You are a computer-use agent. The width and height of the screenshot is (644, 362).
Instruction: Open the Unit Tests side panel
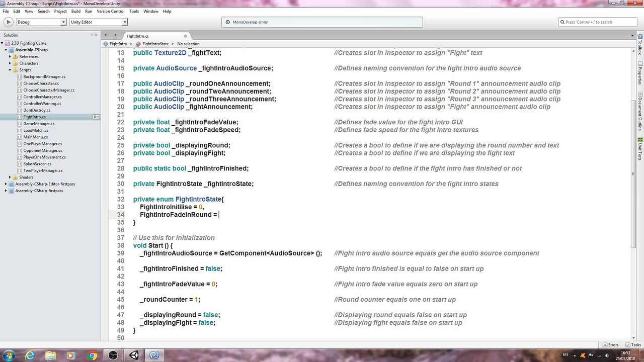(640, 149)
